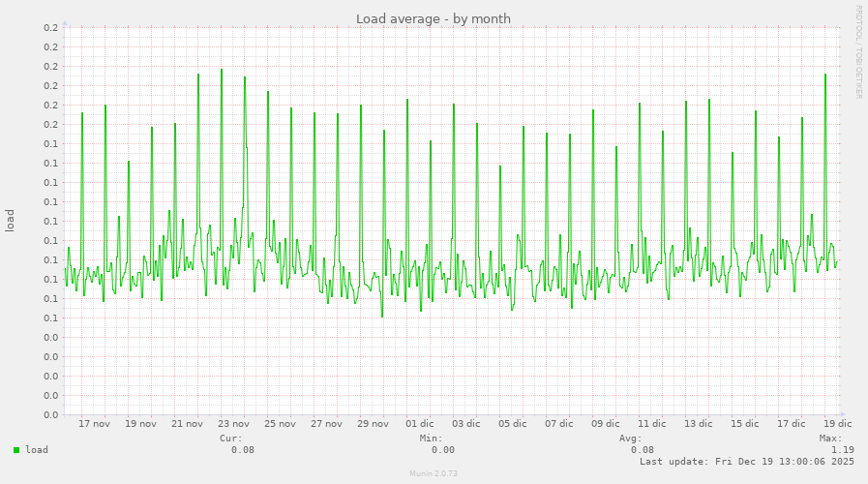Screen dimensions: 868x484
Task: Click the Min value 0.00
Action: coord(443,450)
